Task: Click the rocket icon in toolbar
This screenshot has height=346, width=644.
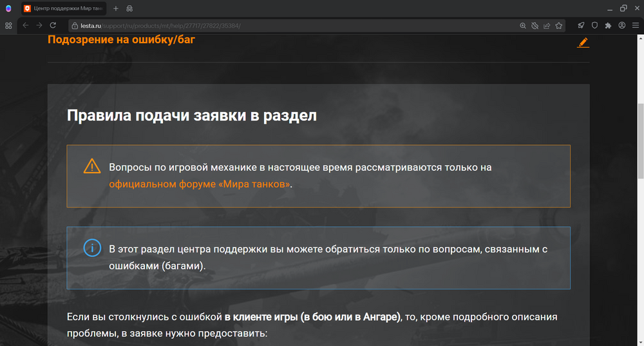Action: pos(581,26)
